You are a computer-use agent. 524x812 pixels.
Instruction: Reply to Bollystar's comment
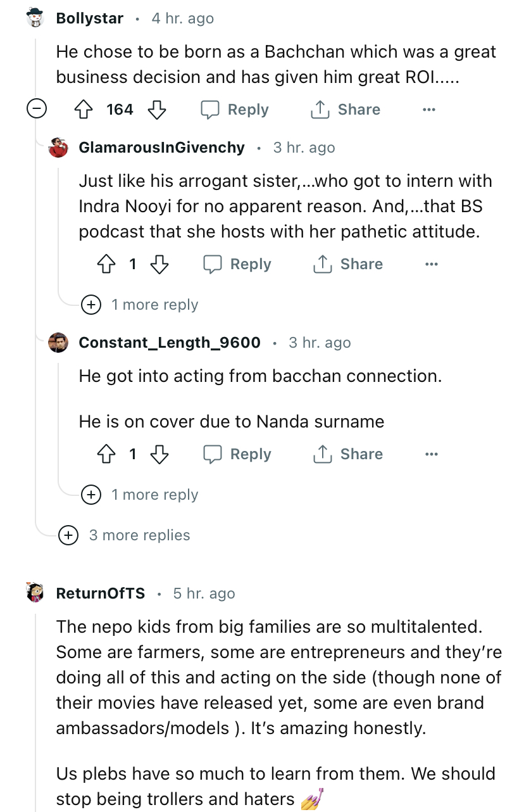235,110
